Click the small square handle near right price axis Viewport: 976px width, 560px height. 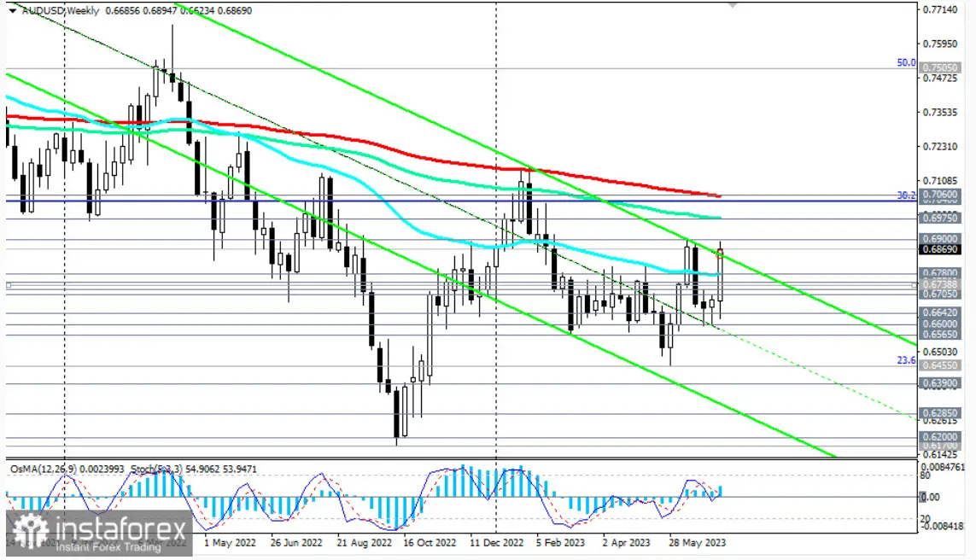[915, 284]
